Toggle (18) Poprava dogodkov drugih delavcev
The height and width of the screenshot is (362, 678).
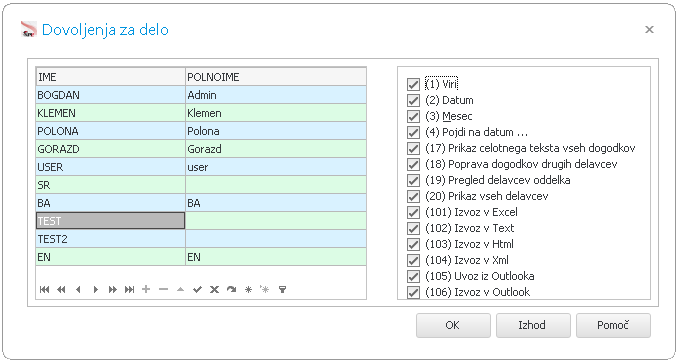pyautogui.click(x=413, y=164)
